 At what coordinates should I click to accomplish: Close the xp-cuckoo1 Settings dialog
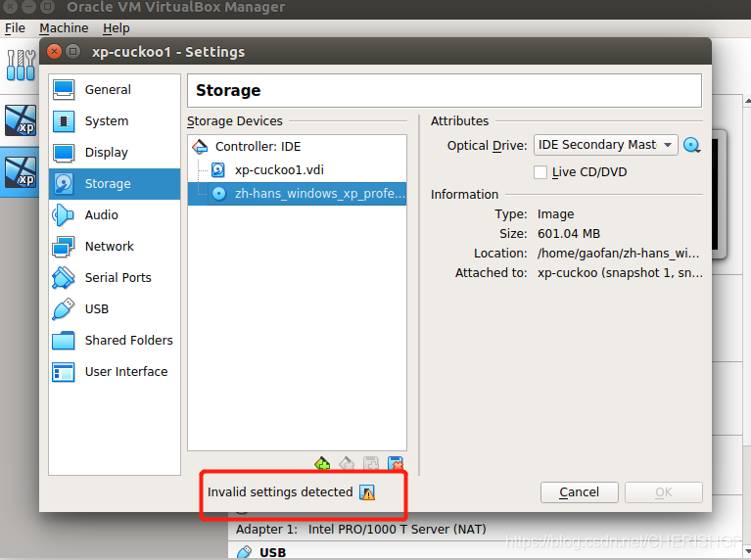pos(55,51)
